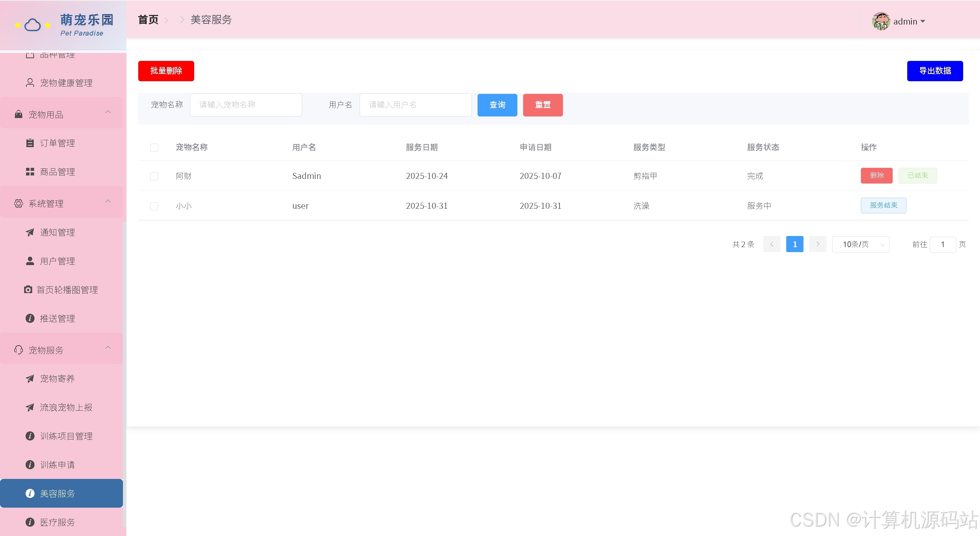Click the 已结束 button in 阿财 row
This screenshot has height=536, width=980.
pyautogui.click(x=918, y=175)
